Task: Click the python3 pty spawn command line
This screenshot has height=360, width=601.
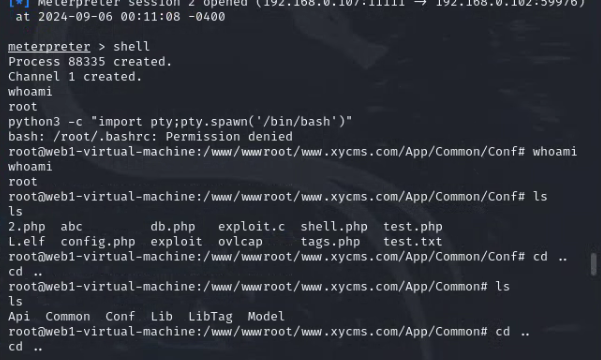Action: (180, 122)
